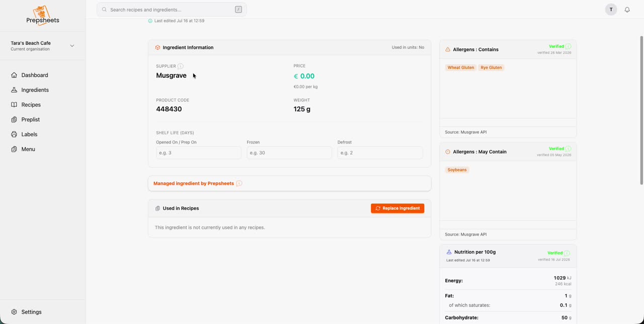Click the Menu book icon
The image size is (644, 324).
(x=14, y=149)
